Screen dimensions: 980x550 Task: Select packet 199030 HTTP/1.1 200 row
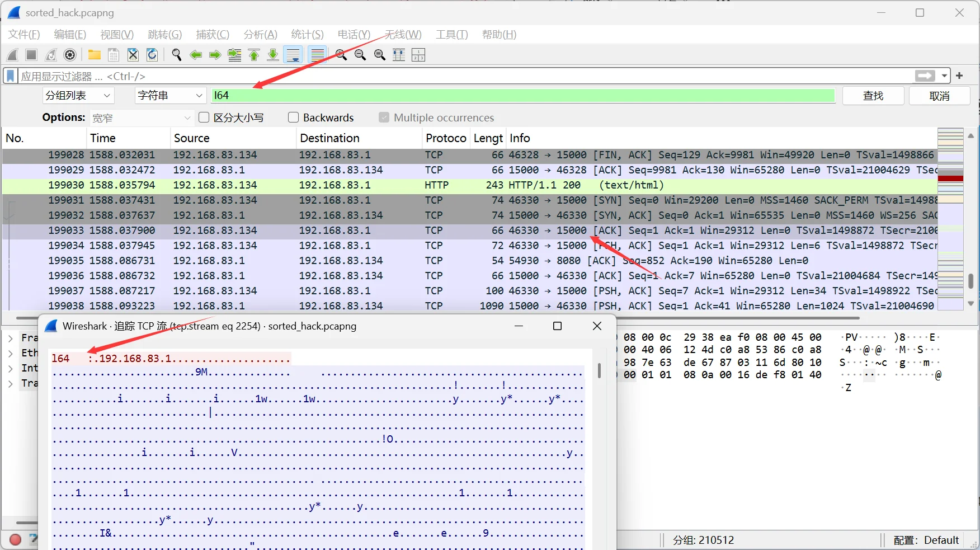click(x=470, y=185)
